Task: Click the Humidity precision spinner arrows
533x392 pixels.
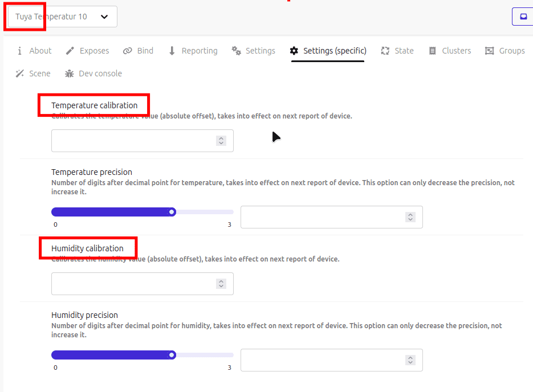Action: (410, 360)
